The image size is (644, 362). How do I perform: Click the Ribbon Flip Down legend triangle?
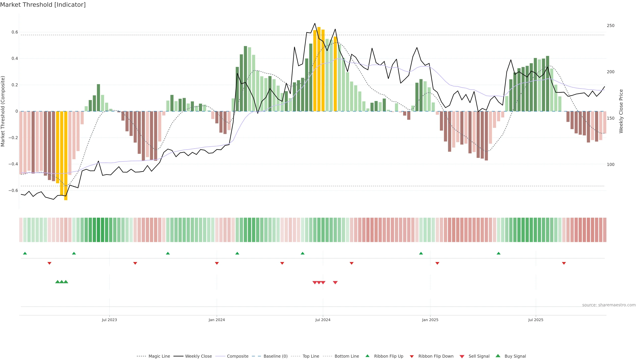pyautogui.click(x=412, y=356)
